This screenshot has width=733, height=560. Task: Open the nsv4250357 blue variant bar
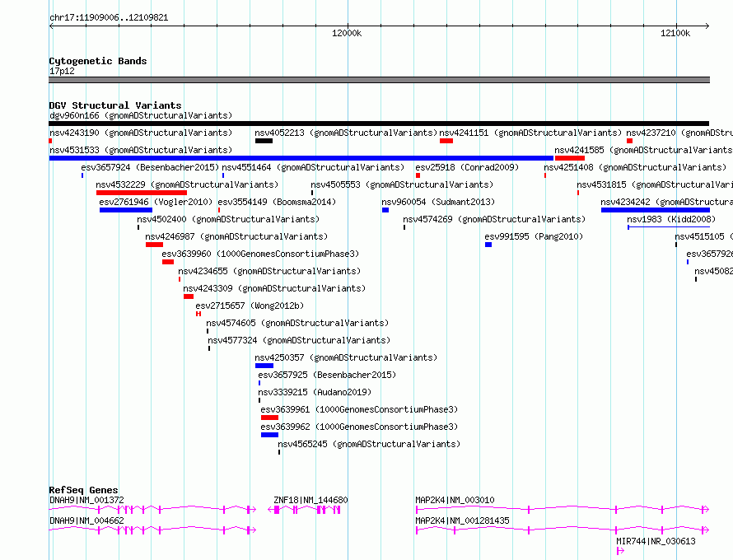click(x=264, y=366)
